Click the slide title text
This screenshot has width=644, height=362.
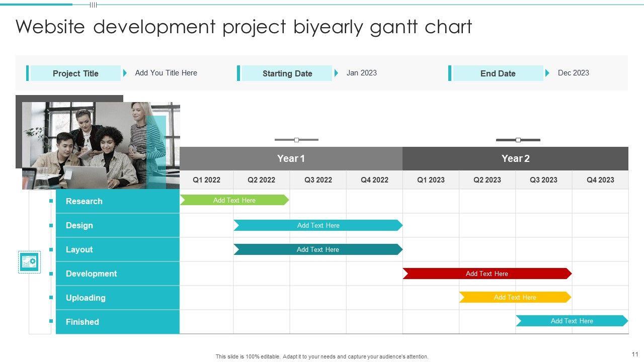pos(244,27)
